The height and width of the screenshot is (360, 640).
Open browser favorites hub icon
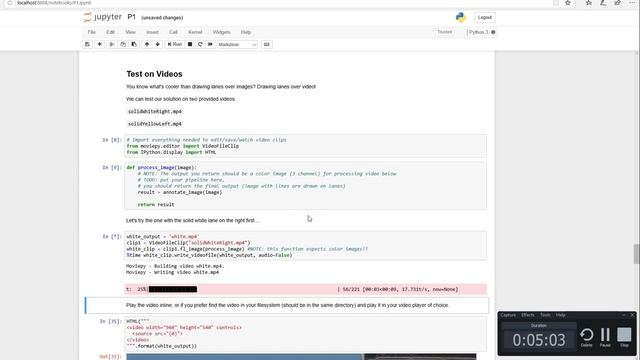coord(589,3)
